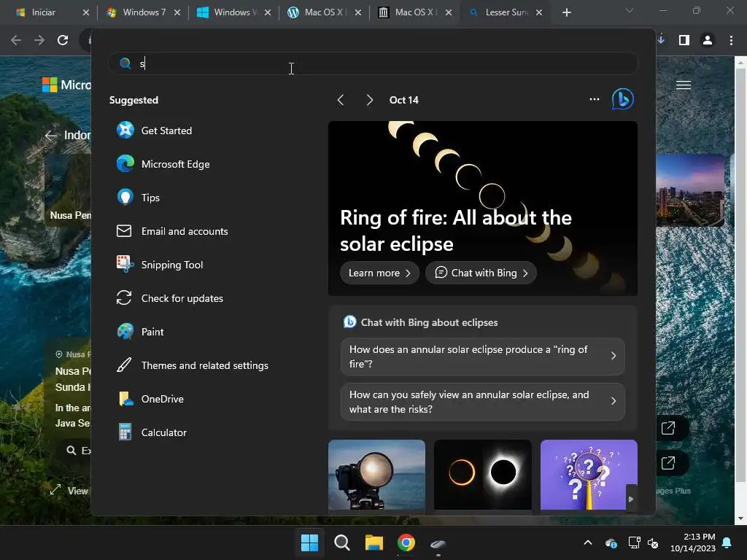747x560 pixels.
Task: Launch Microsoft Edge from suggestions
Action: [163, 164]
